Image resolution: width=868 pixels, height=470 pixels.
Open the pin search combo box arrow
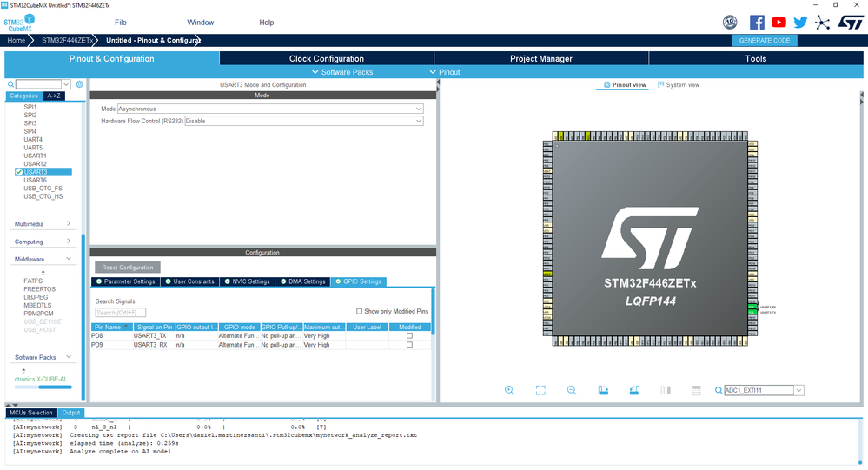click(798, 390)
